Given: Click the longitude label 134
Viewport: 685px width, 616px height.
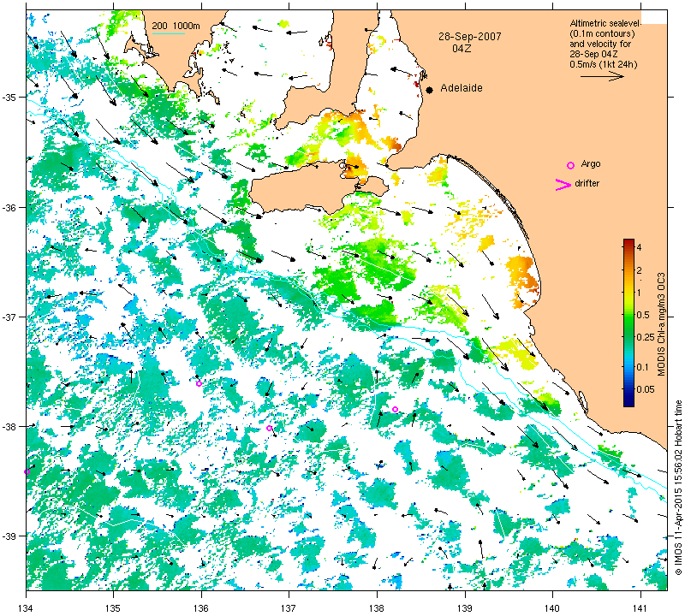Looking at the screenshot, I should point(27,607).
